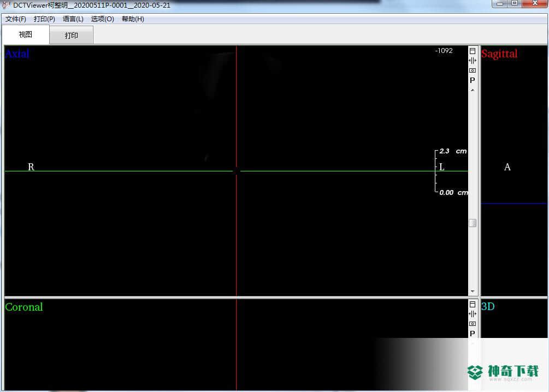
Task: Switch to the 视图 tab
Action: pyautogui.click(x=26, y=34)
